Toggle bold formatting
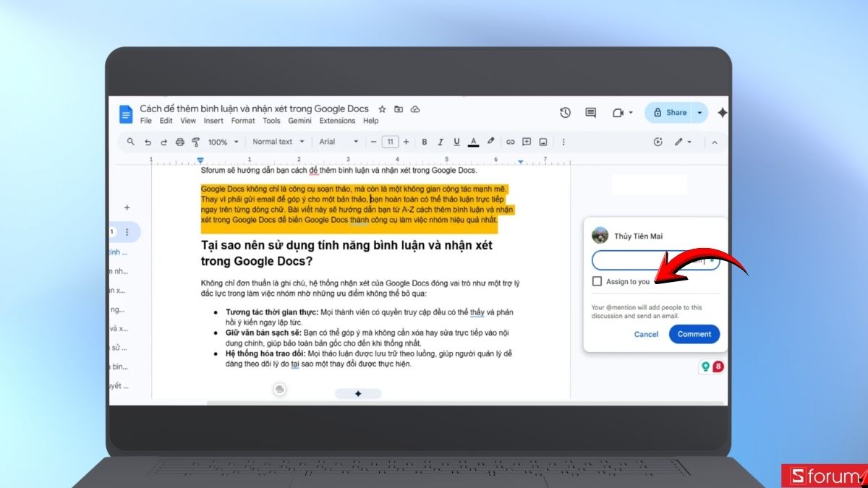The image size is (868, 488). pyautogui.click(x=425, y=142)
